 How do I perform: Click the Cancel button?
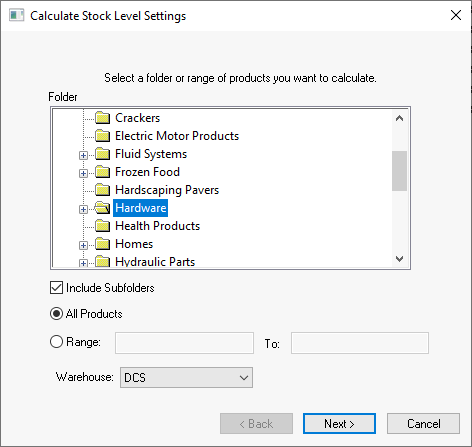point(423,424)
